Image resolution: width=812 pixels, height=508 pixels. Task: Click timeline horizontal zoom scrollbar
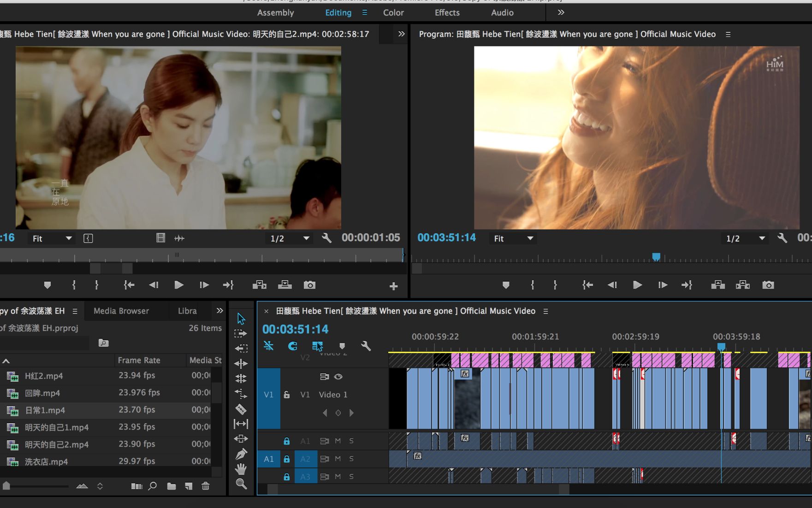pos(419,489)
